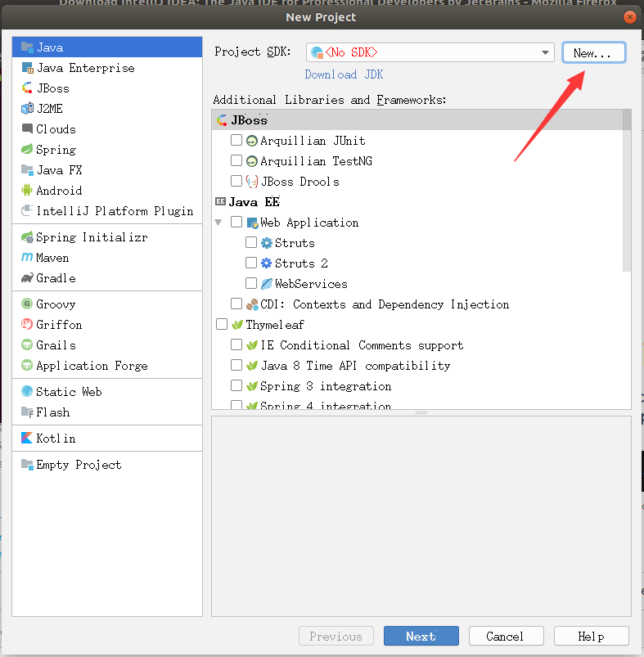Click the JBoss Drools icon
This screenshot has height=657, width=644.
click(252, 182)
